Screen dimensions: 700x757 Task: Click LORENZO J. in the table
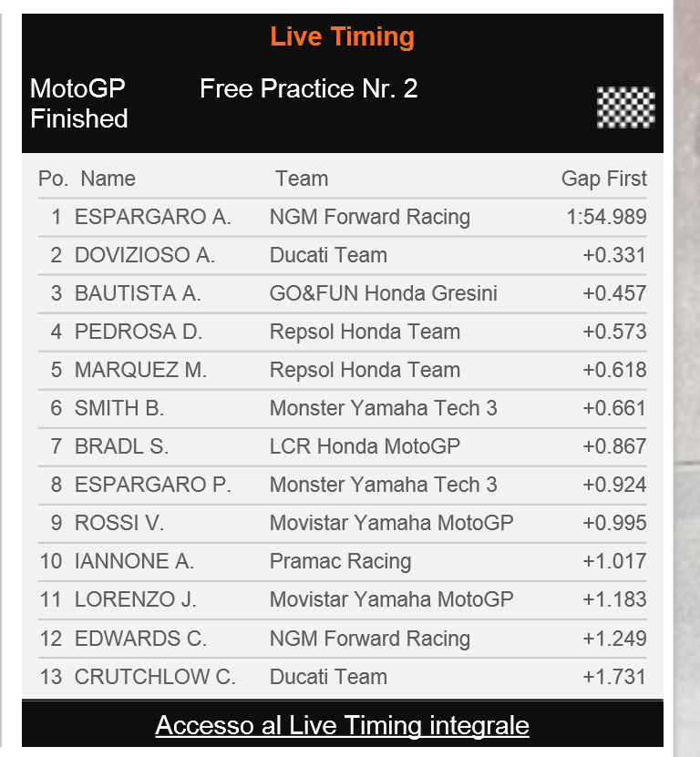click(135, 599)
